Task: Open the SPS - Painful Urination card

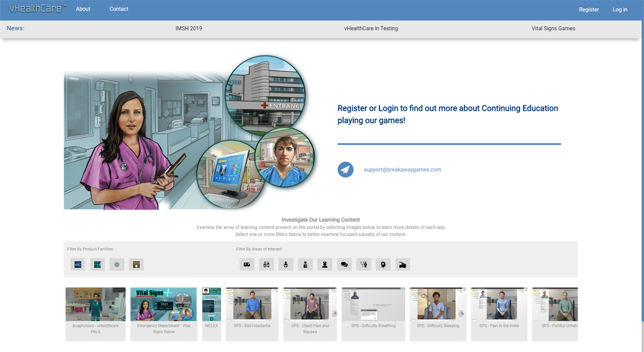Action: pos(555,314)
